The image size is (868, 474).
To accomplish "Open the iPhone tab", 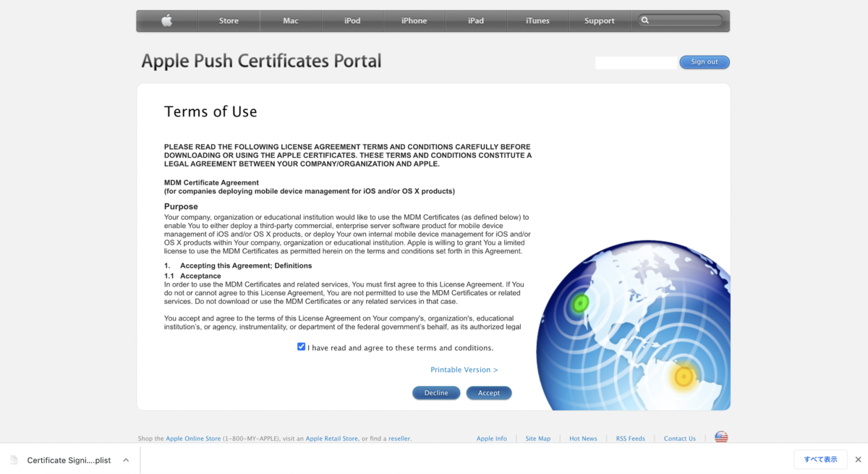I will [414, 21].
